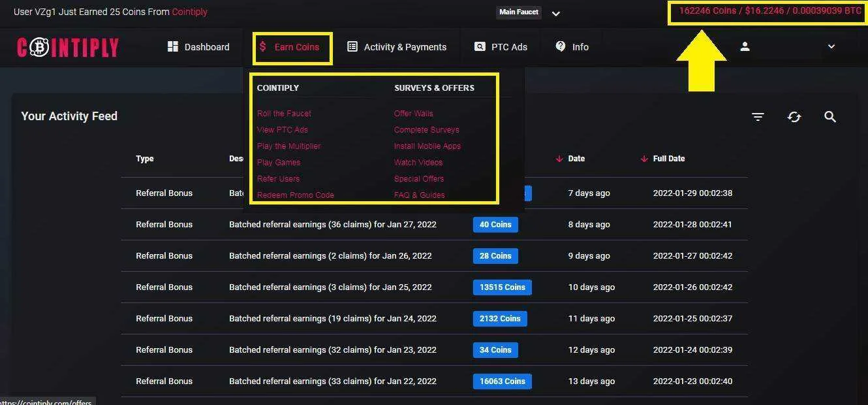Open Special Offers link

pos(419,179)
